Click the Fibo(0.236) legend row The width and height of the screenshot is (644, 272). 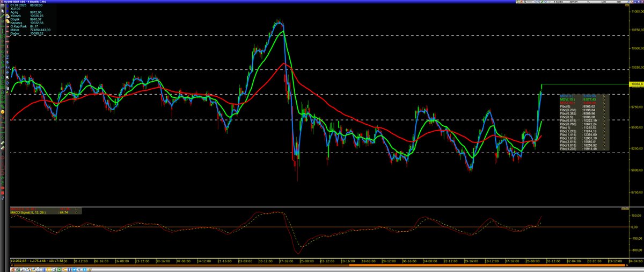(583, 110)
